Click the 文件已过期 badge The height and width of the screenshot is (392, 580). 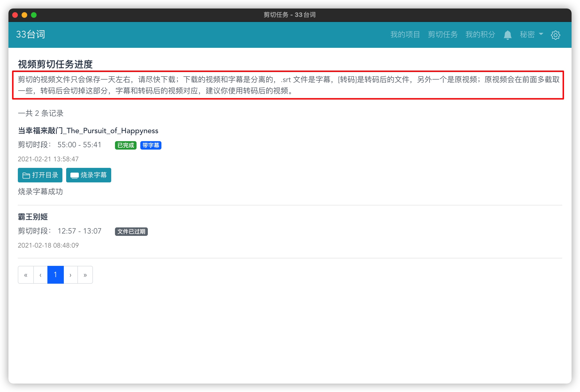(x=131, y=232)
